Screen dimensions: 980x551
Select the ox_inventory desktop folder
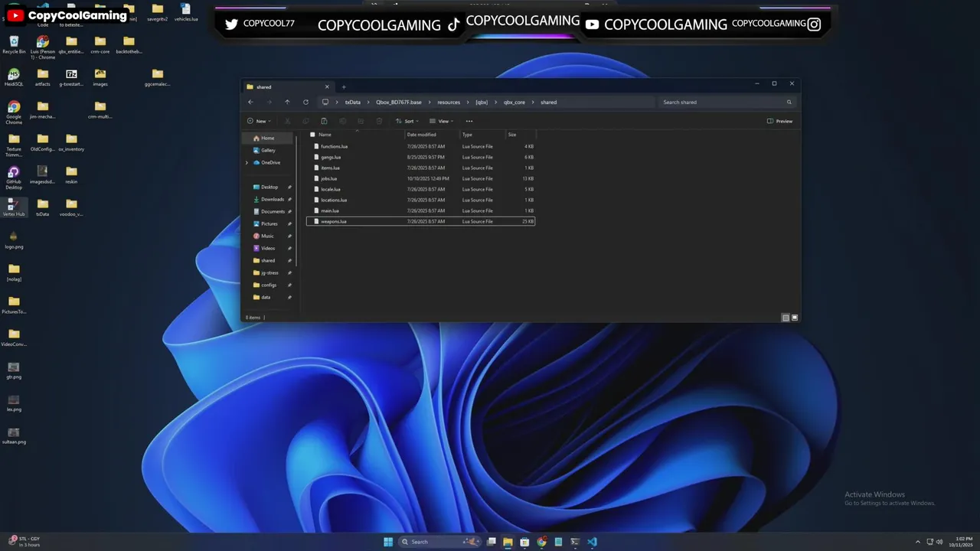click(71, 142)
